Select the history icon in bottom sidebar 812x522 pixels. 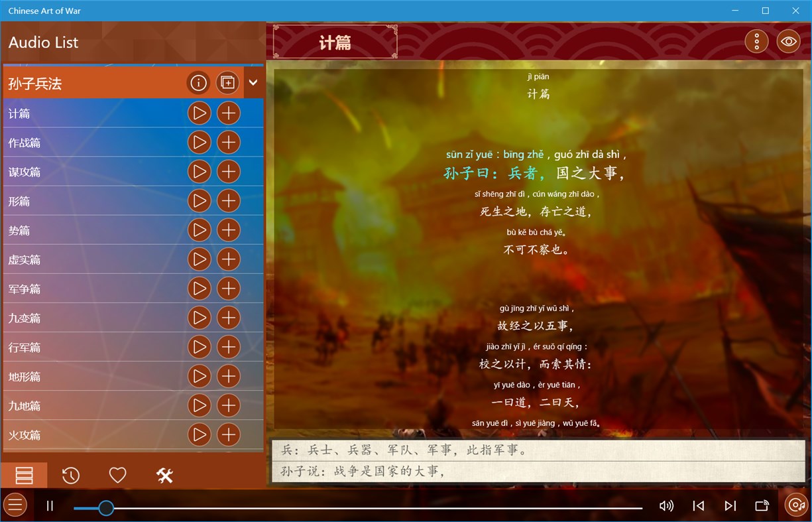(70, 475)
